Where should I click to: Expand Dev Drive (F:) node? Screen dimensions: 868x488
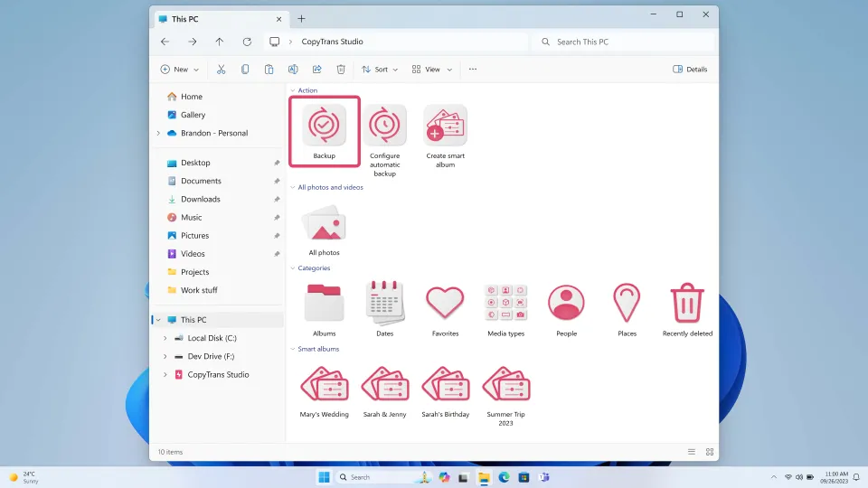tap(165, 356)
